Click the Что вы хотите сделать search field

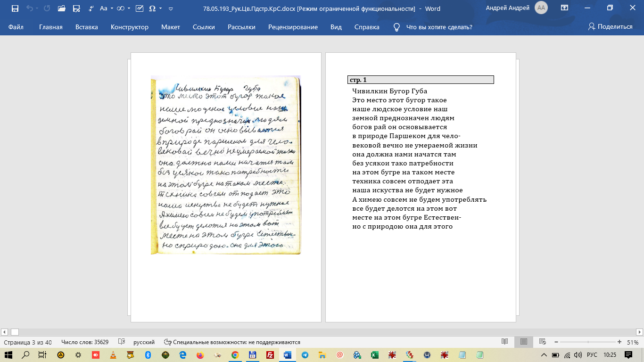pyautogui.click(x=439, y=27)
